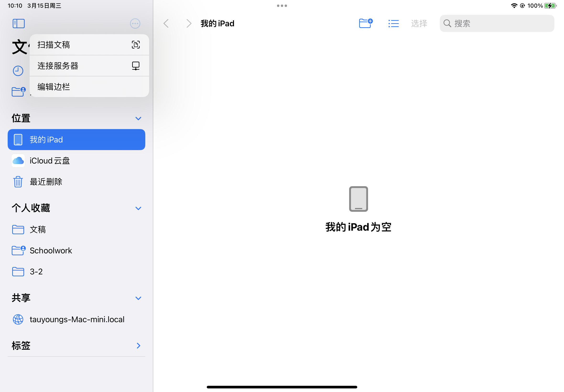This screenshot has height=392, width=564.
Task: Click the new folder icon in the toolbar
Action: pos(365,23)
